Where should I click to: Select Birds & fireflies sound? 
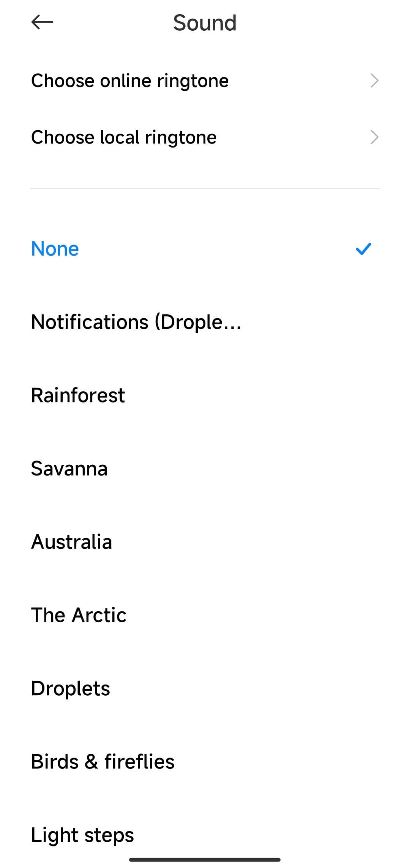coord(205,762)
